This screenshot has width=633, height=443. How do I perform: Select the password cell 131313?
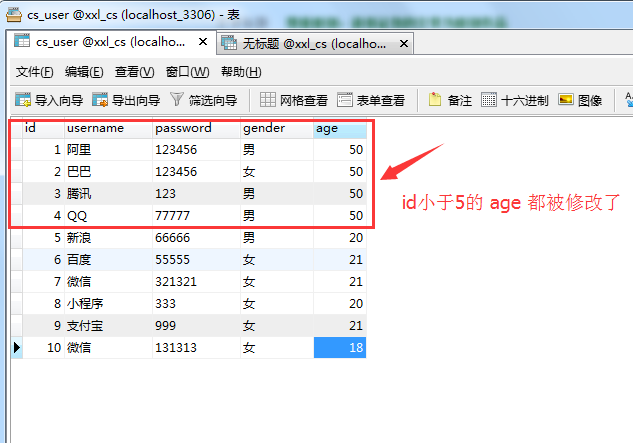click(x=197, y=347)
